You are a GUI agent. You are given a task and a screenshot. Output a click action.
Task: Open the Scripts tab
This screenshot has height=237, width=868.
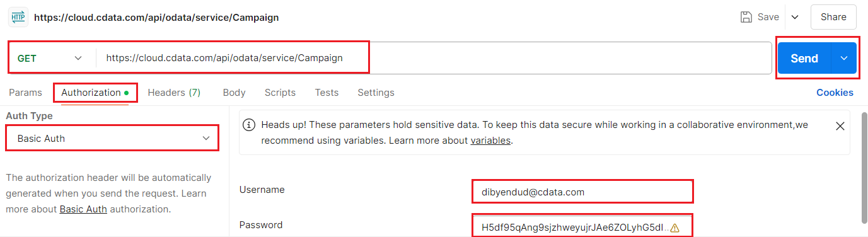click(x=280, y=93)
